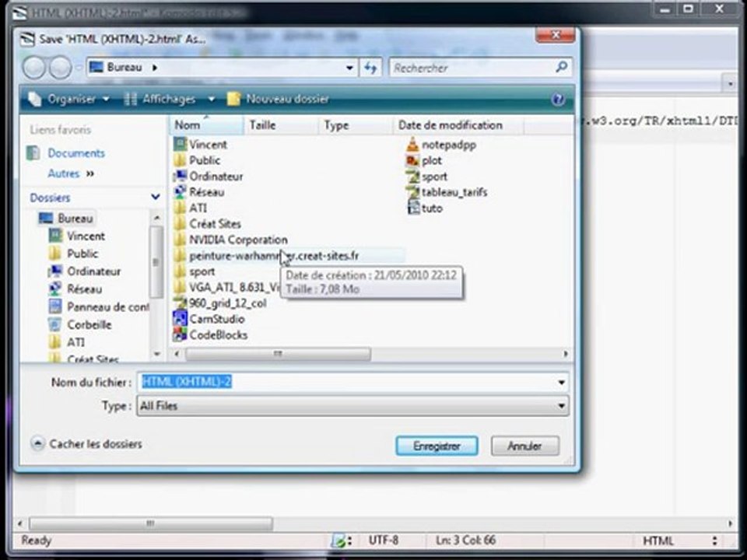The width and height of the screenshot is (747, 560).
Task: Expand Autres favorite links chevron
Action: 90,173
